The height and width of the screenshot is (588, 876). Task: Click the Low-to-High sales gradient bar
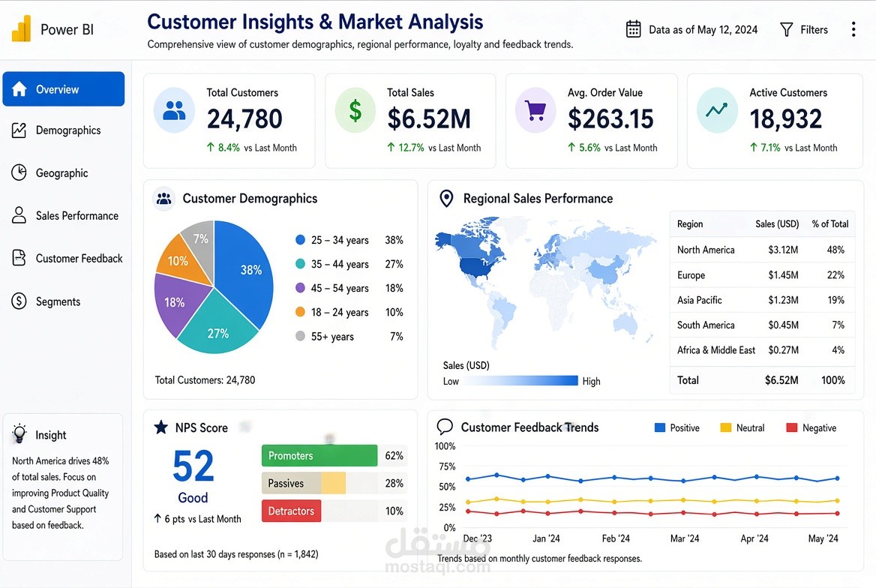[520, 381]
